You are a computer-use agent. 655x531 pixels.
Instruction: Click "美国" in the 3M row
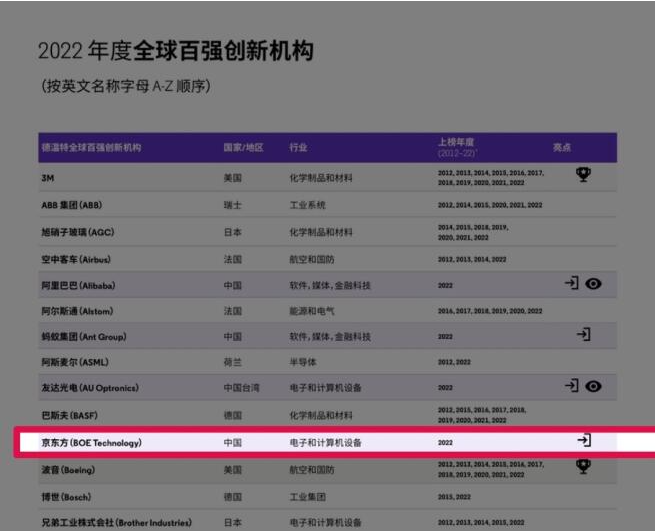[x=233, y=178]
